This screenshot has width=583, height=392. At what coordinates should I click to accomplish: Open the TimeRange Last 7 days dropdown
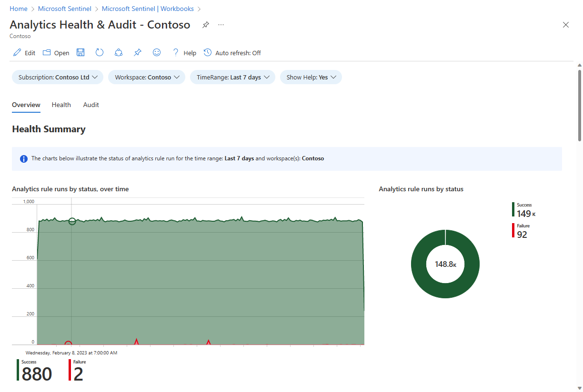click(x=232, y=77)
